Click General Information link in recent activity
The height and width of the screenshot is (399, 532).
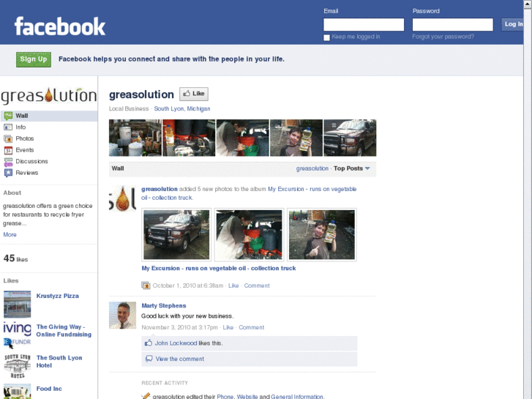click(297, 396)
